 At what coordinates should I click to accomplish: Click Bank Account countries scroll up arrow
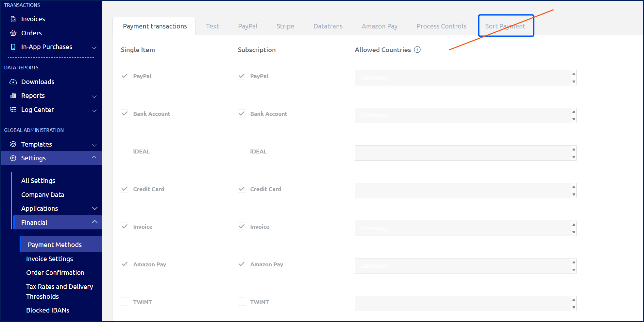574,112
